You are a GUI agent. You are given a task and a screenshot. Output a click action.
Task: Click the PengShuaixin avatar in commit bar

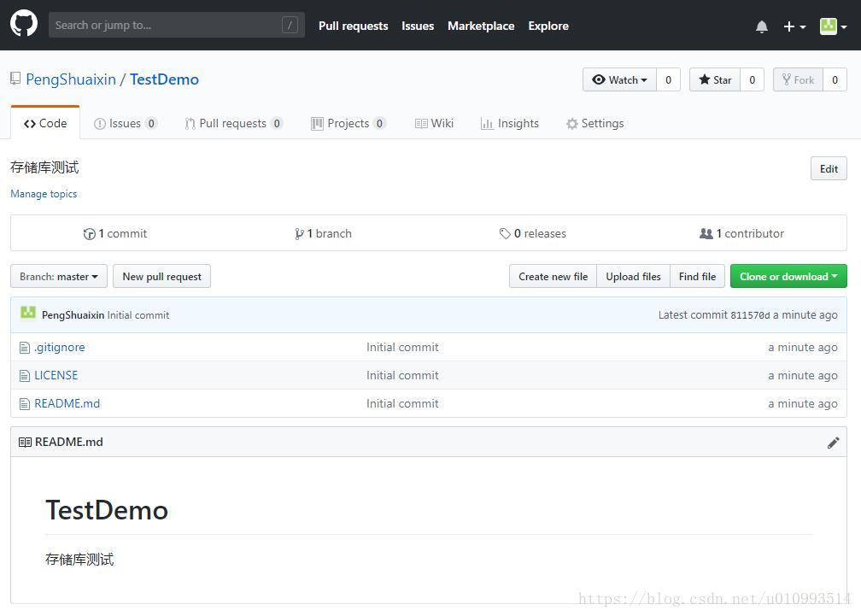click(28, 313)
